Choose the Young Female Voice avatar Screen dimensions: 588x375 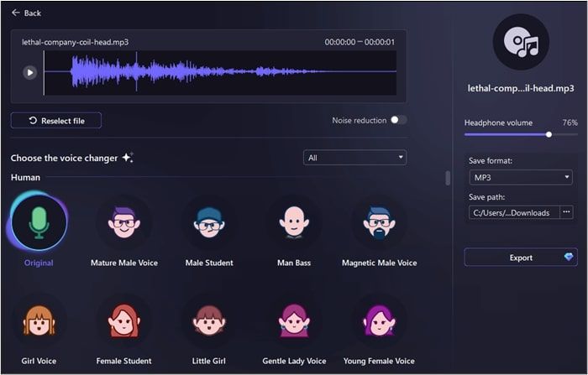click(x=378, y=320)
